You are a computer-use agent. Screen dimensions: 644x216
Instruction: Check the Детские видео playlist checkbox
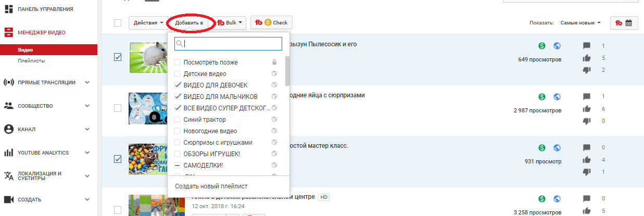coord(178,74)
